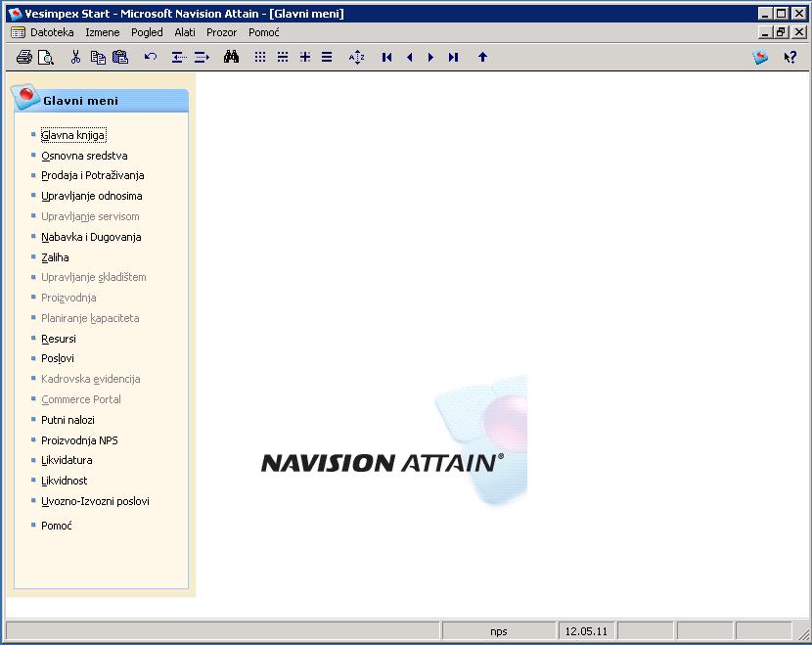Go to next record arrow
Image resolution: width=812 pixels, height=645 pixels.
[x=430, y=57]
